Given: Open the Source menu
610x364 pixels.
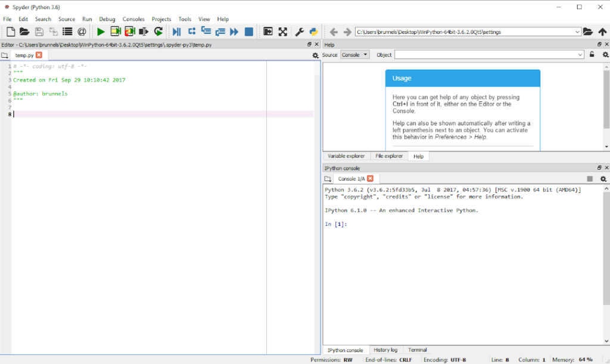Looking at the screenshot, I should [67, 19].
